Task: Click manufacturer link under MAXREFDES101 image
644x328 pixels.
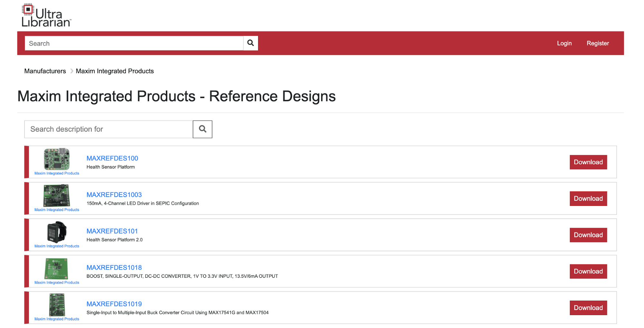Action: tap(57, 246)
